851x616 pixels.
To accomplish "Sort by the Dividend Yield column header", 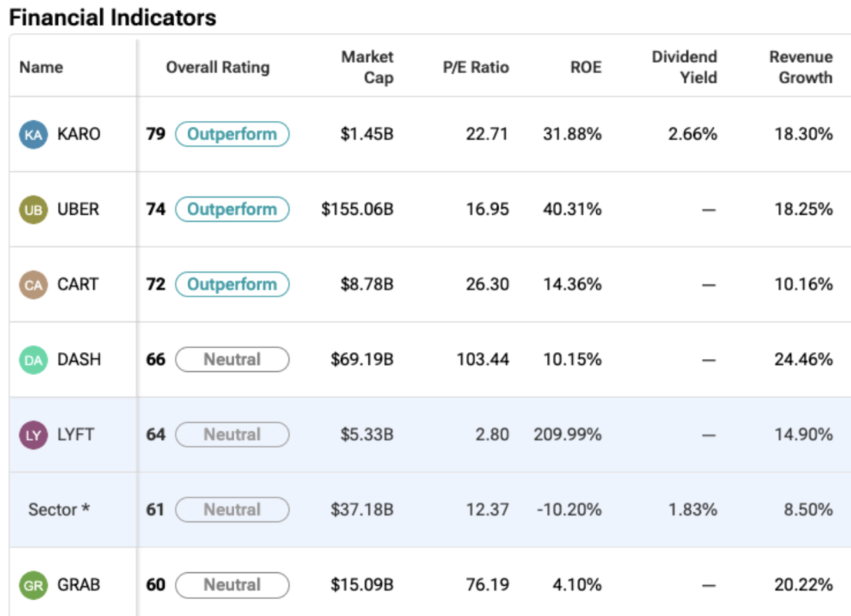I will 684,67.
